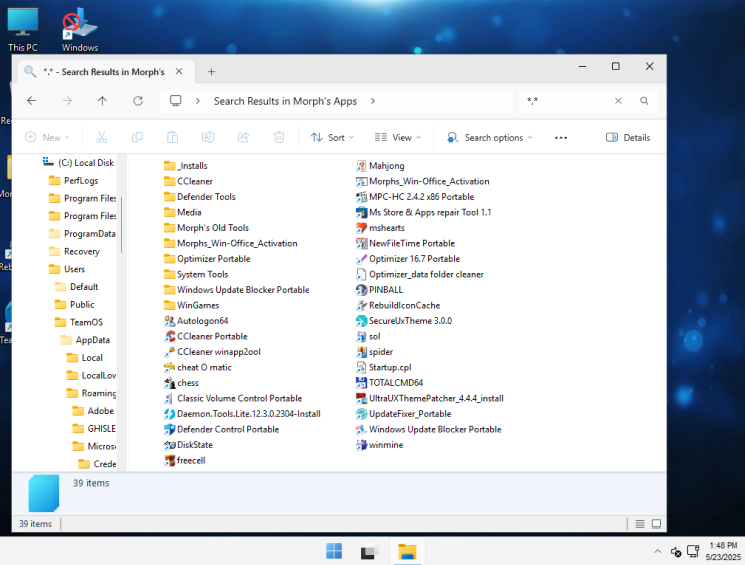This screenshot has width=745, height=565.
Task: Show hidden system tray icons
Action: point(658,551)
